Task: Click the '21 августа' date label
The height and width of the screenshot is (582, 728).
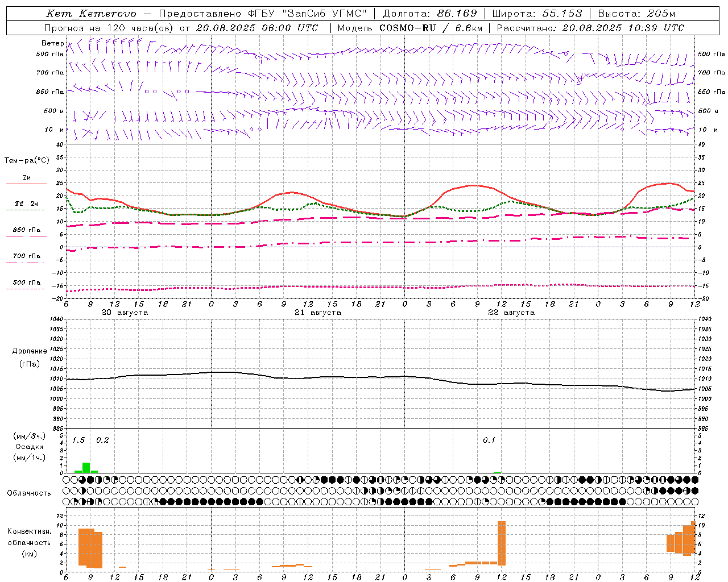Action: [x=318, y=313]
